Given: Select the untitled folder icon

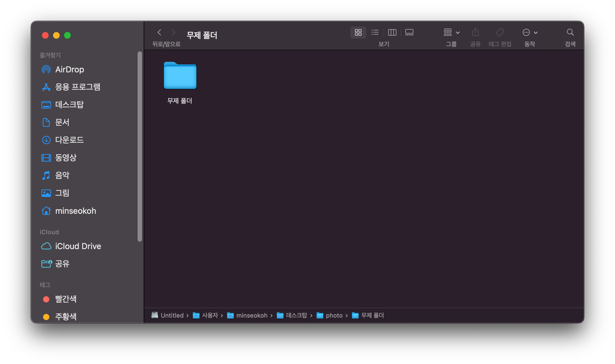Looking at the screenshot, I should tap(180, 76).
